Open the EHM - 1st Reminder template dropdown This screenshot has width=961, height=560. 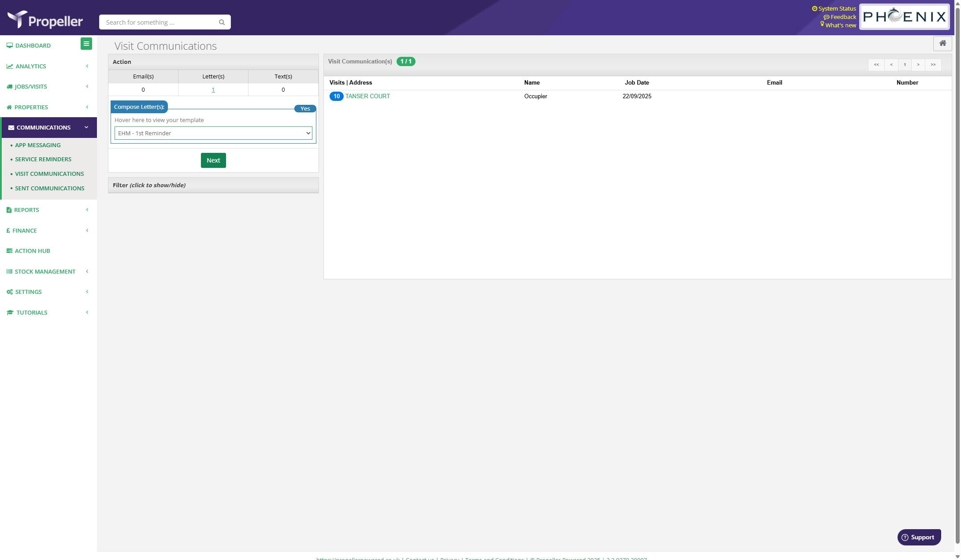tap(213, 133)
